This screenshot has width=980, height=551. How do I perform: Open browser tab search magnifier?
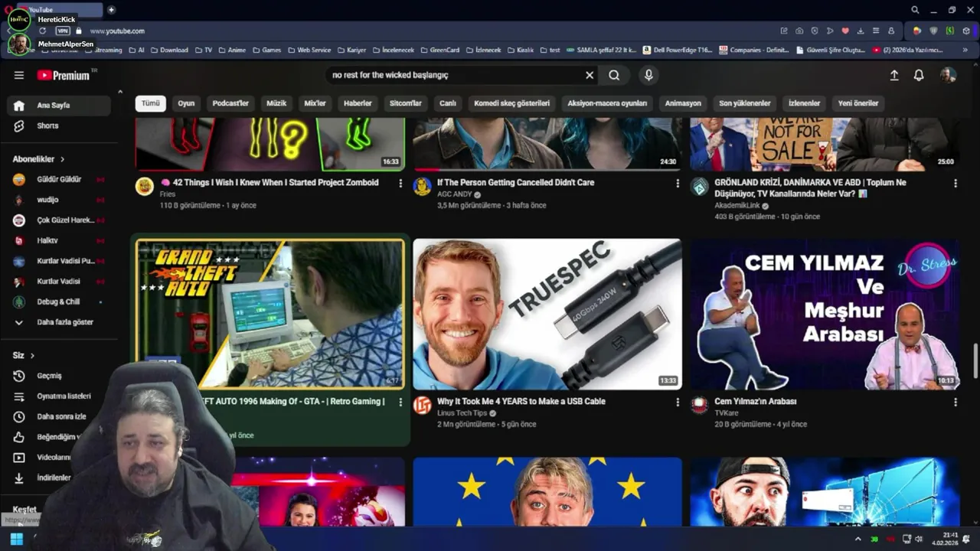(915, 10)
